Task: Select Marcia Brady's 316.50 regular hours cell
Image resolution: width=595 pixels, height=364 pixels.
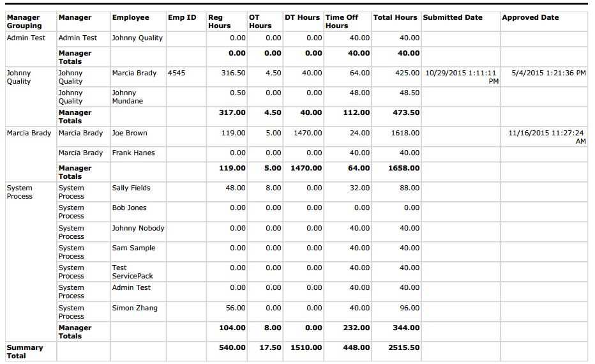Action: coord(233,73)
